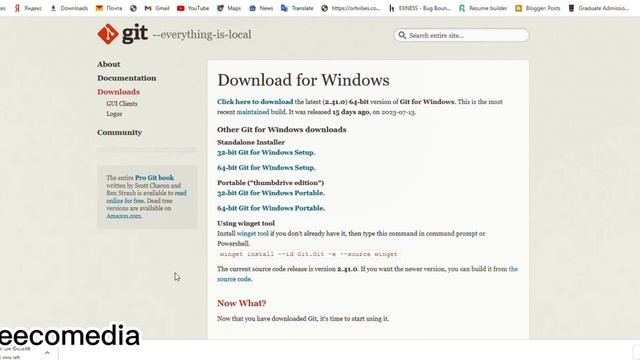
Task: Open the YouTube bookmark
Action: [193, 8]
